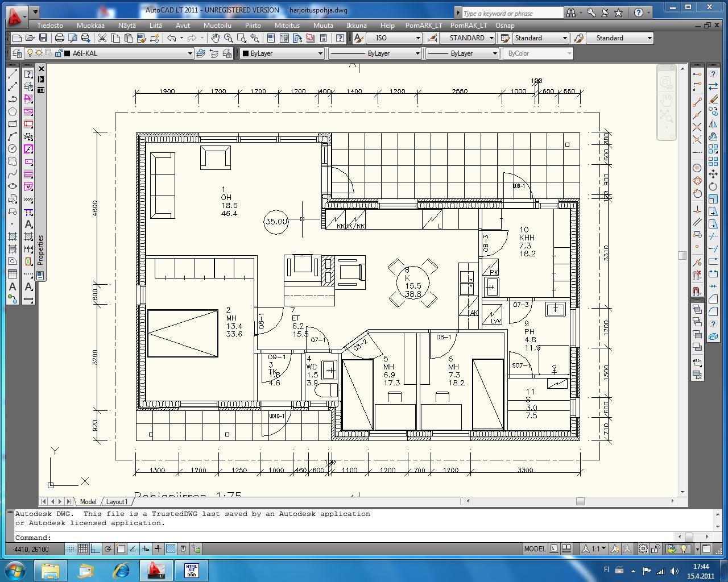Pick the Circle drawing tool

coord(12,149)
